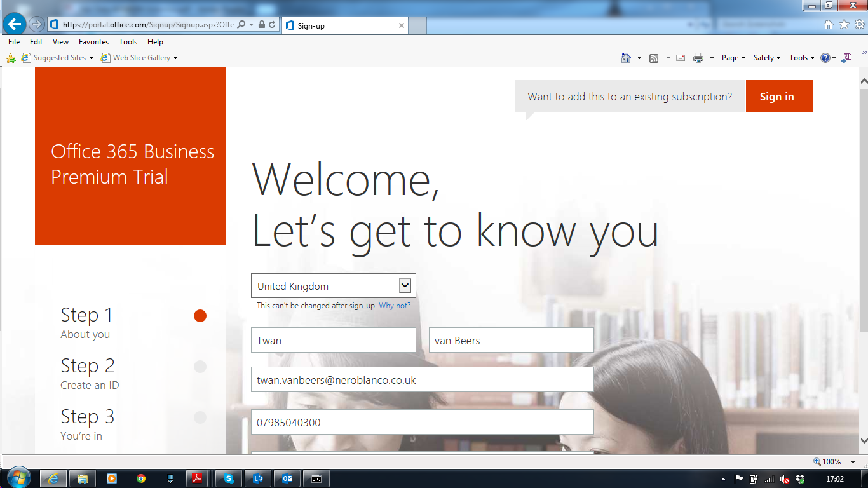This screenshot has height=488, width=868.
Task: Open the Page dropdown menu
Action: [733, 58]
